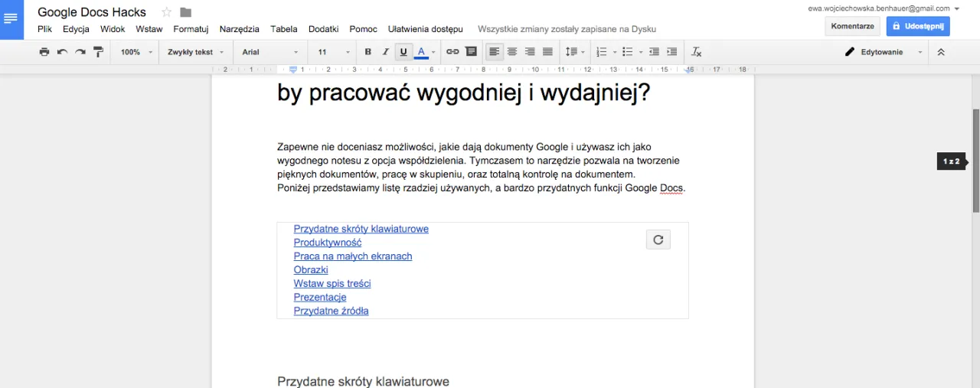Click the save status message text

[x=567, y=29]
